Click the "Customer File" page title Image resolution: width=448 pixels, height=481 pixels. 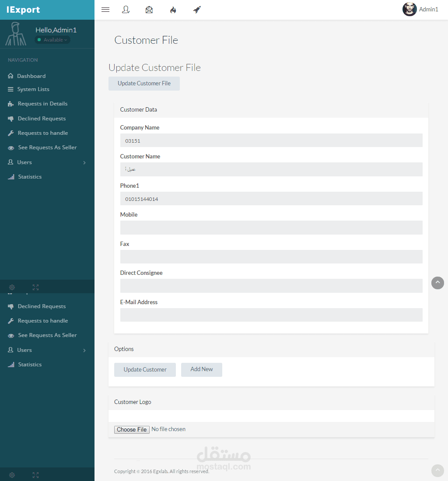click(x=146, y=40)
